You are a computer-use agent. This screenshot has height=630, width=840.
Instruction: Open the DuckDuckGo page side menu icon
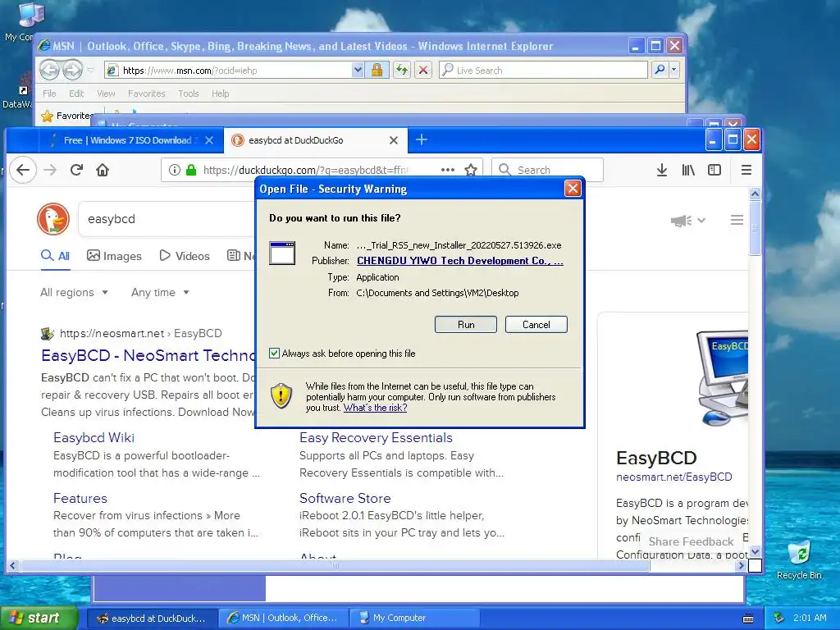(x=737, y=220)
